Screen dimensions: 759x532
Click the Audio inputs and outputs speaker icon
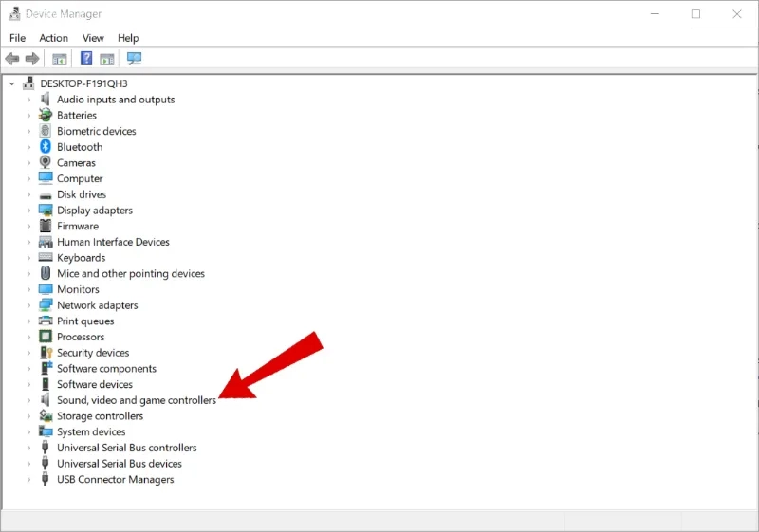coord(46,100)
